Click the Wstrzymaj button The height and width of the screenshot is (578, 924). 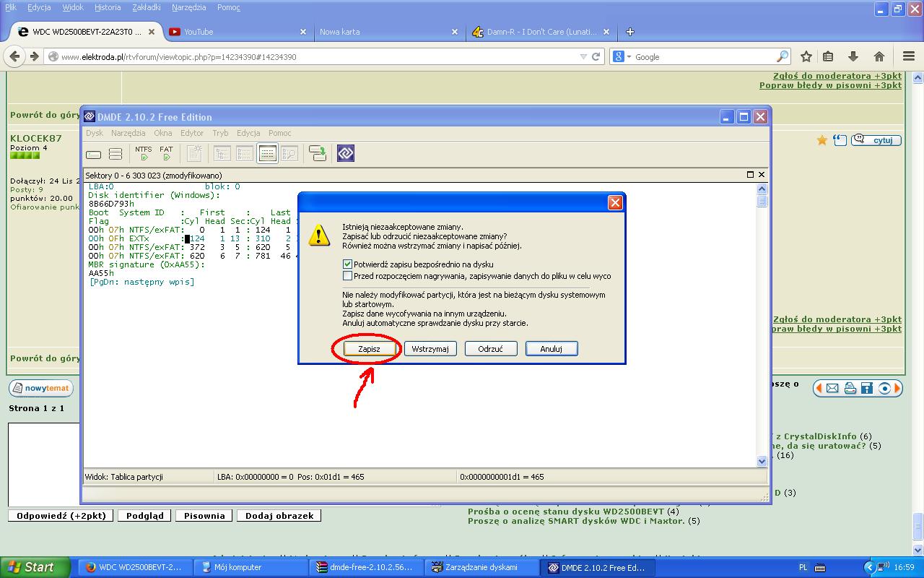tap(430, 348)
